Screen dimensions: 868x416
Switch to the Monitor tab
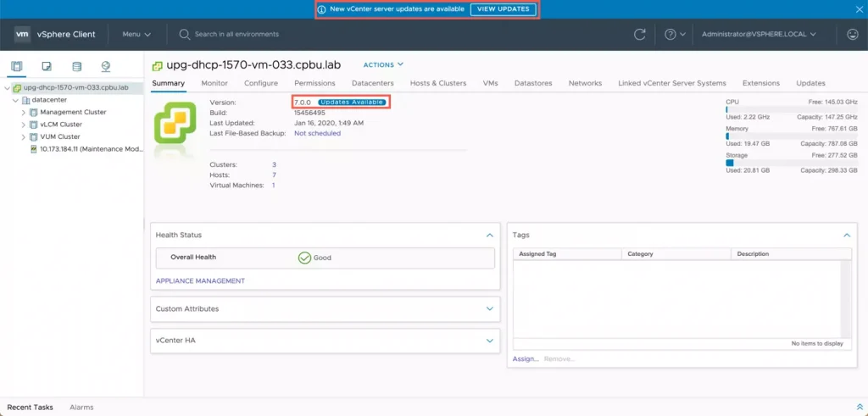214,83
